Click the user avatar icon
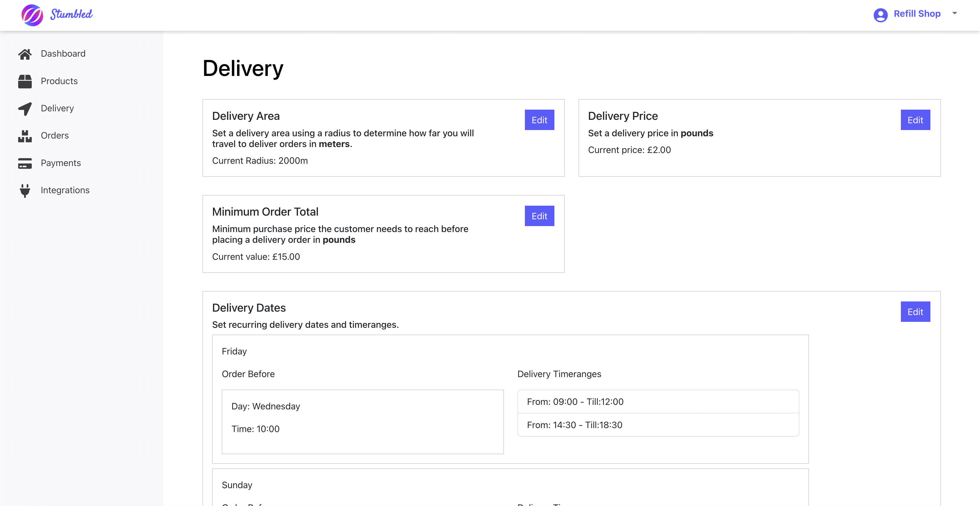The height and width of the screenshot is (506, 980). (x=880, y=15)
